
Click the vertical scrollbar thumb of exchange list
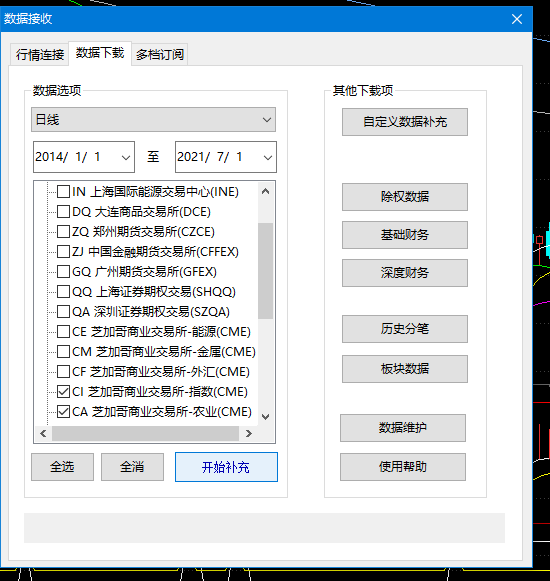(265, 271)
